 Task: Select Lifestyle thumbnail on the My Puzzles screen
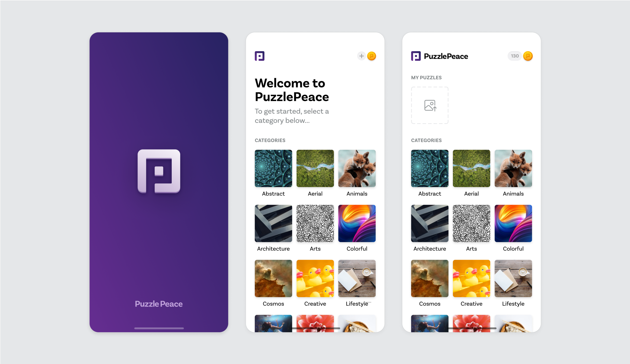tap(513, 278)
